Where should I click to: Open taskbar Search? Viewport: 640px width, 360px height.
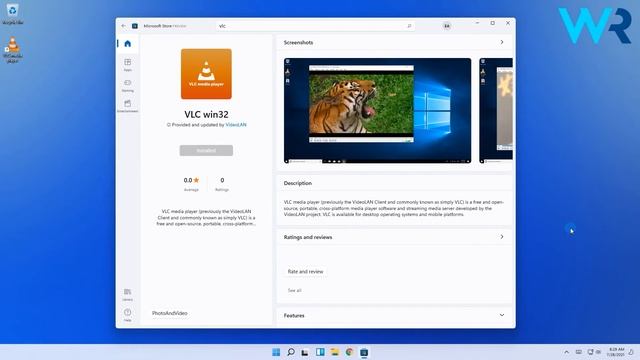[x=291, y=352]
